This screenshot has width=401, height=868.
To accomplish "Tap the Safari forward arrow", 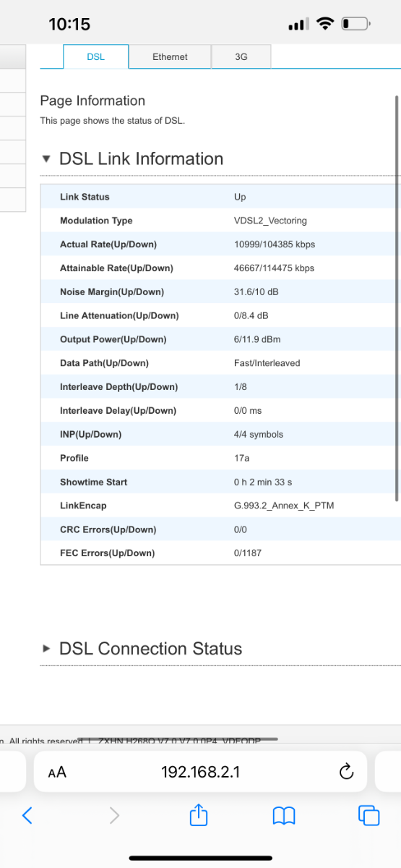I will coord(114,816).
